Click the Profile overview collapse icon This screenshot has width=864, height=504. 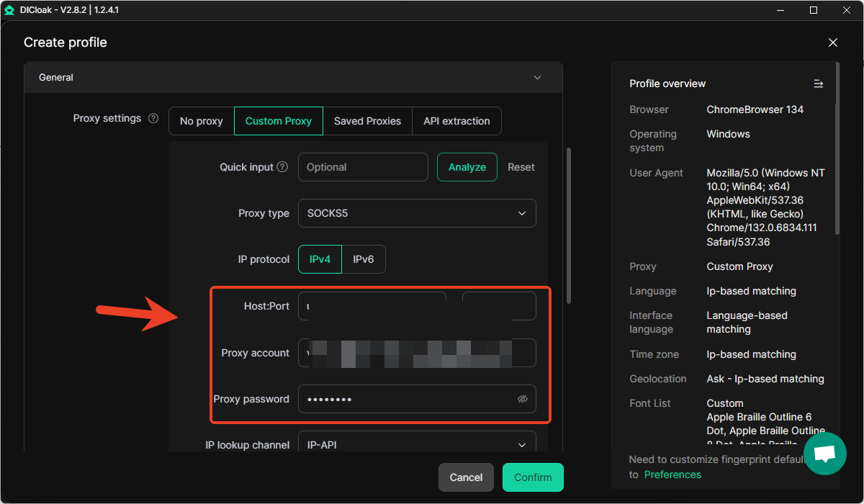818,84
